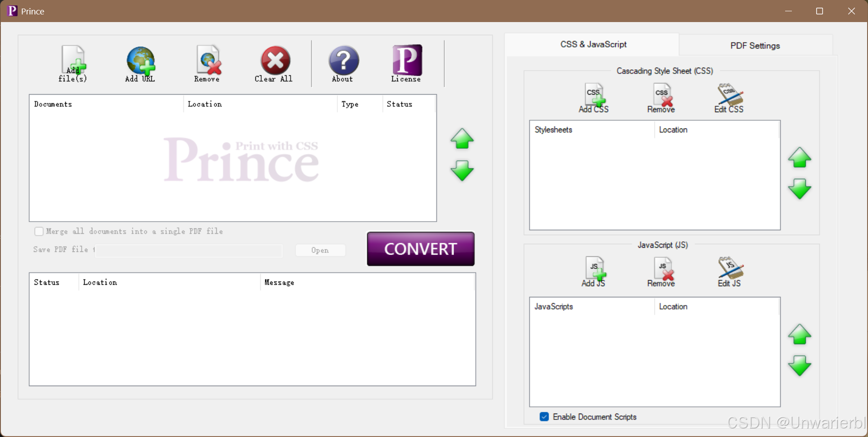This screenshot has width=868, height=437.
Task: Click the JavaScripts column header
Action: click(592, 306)
